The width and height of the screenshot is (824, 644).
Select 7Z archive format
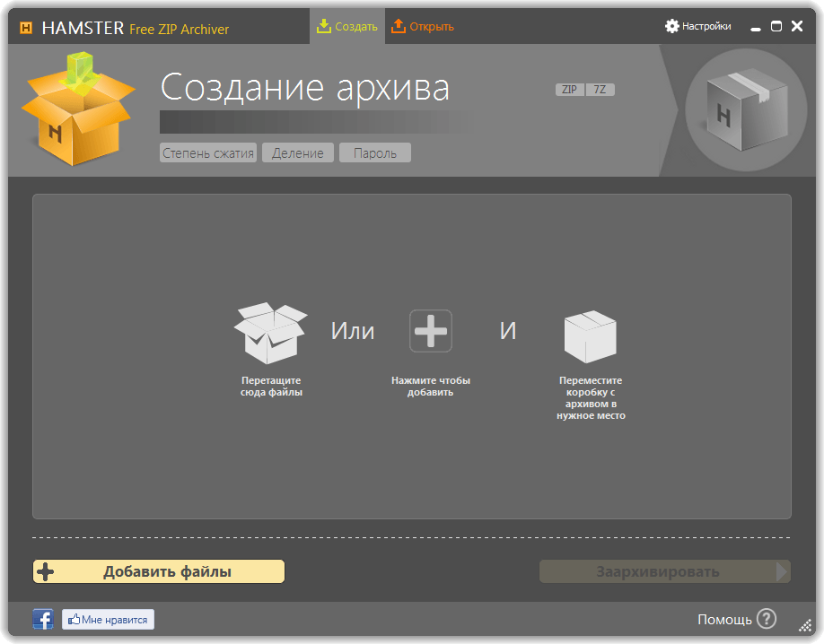(600, 90)
